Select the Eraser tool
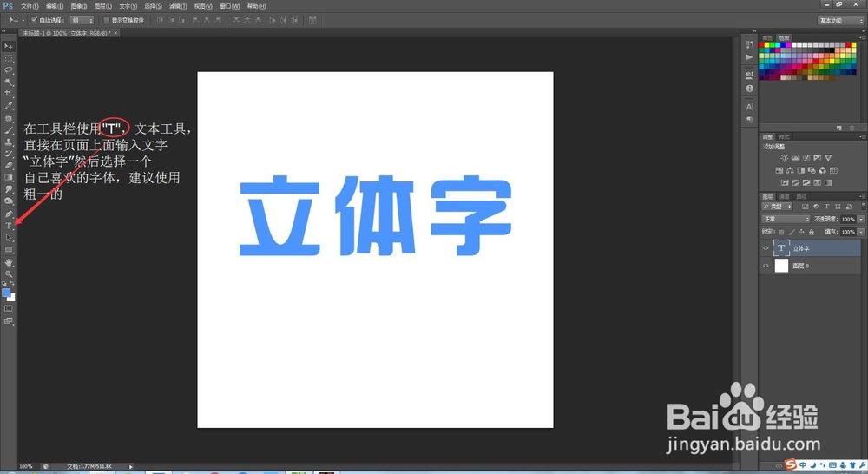The width and height of the screenshot is (868, 474). point(9,165)
